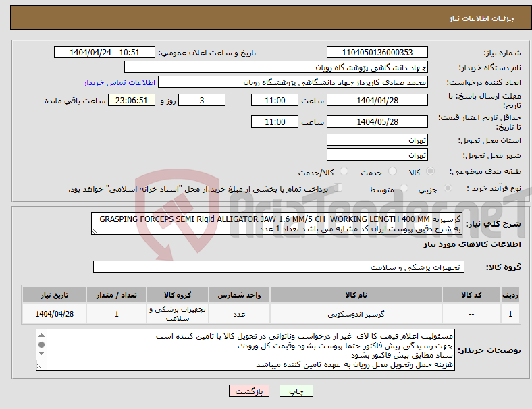This screenshot has height=409, width=532.
Task: Click the کد کالا column header
Action: coord(471,295)
